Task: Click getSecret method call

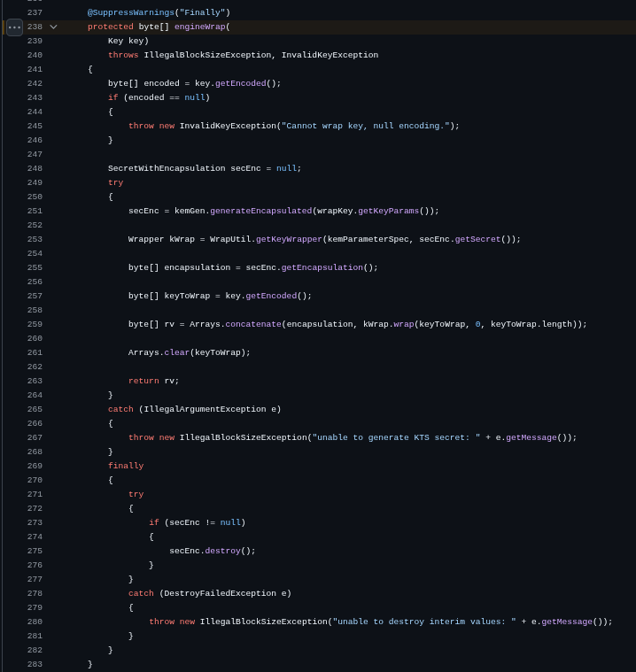Action: (x=477, y=239)
